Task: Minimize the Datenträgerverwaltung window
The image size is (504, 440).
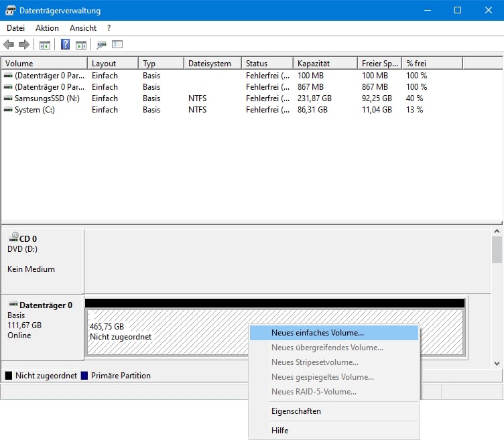Action: 428,10
